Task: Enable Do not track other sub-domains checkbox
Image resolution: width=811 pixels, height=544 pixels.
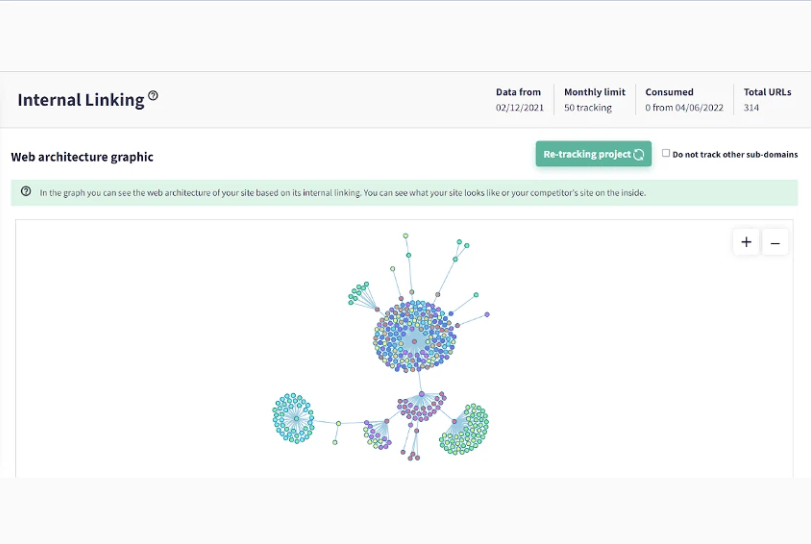Action: coord(666,153)
